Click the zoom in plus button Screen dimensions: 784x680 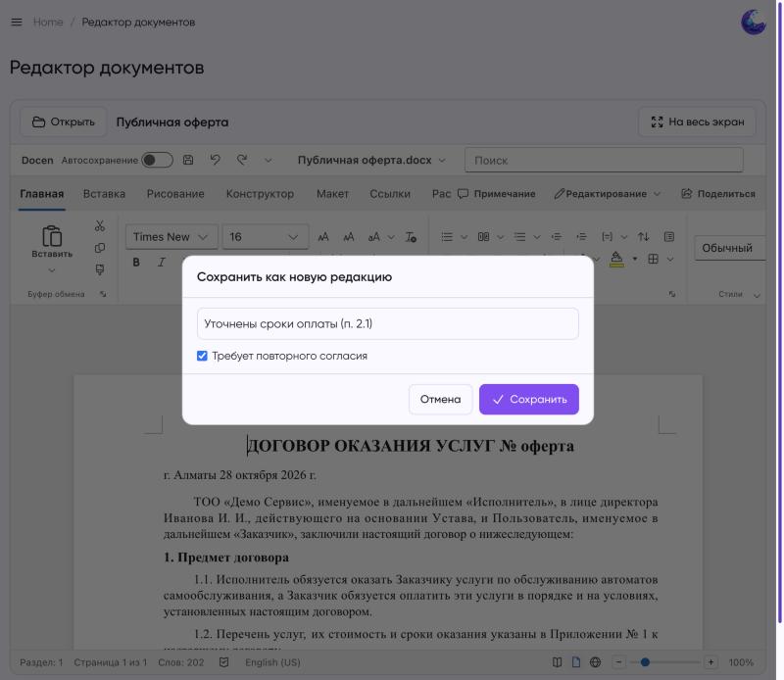(x=710, y=662)
